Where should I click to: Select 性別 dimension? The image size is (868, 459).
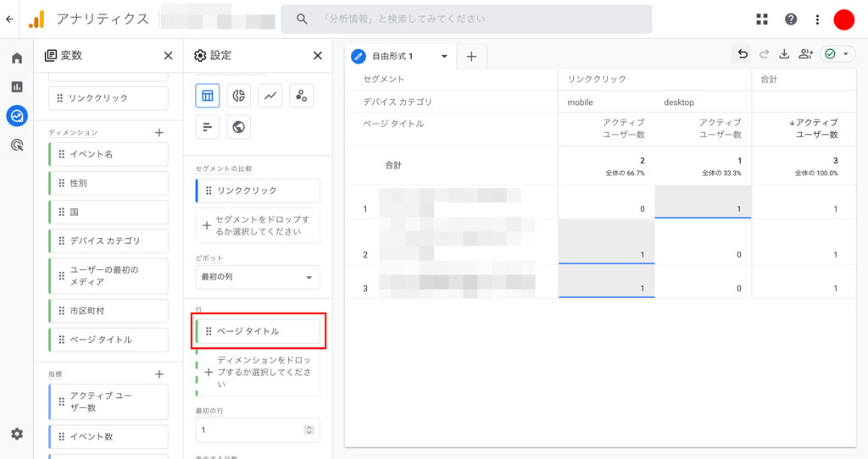[x=108, y=183]
